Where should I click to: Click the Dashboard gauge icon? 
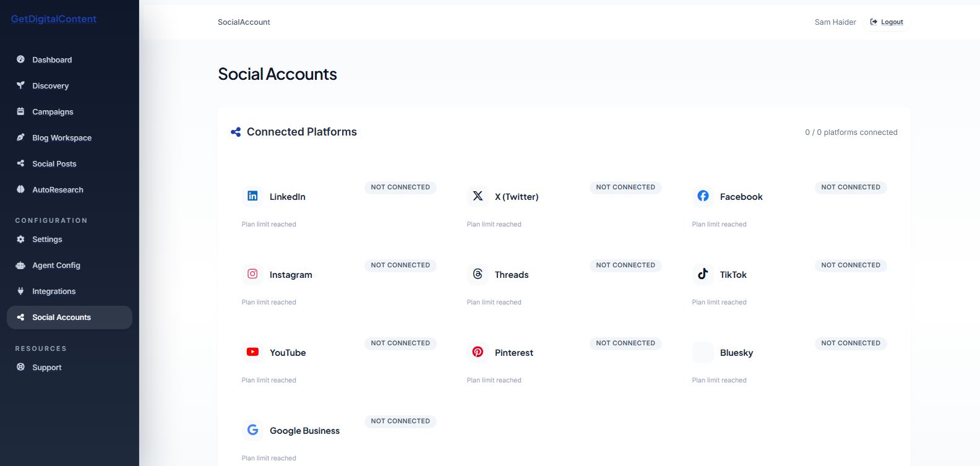(20, 59)
